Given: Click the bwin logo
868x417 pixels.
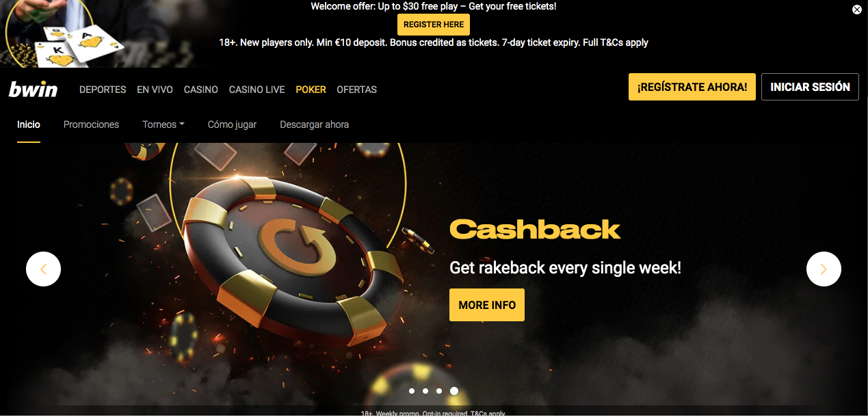Looking at the screenshot, I should pos(33,90).
